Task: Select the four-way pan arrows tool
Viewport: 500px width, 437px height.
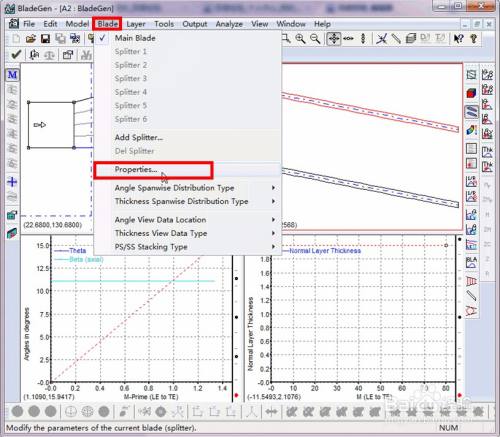Action: pos(334,39)
